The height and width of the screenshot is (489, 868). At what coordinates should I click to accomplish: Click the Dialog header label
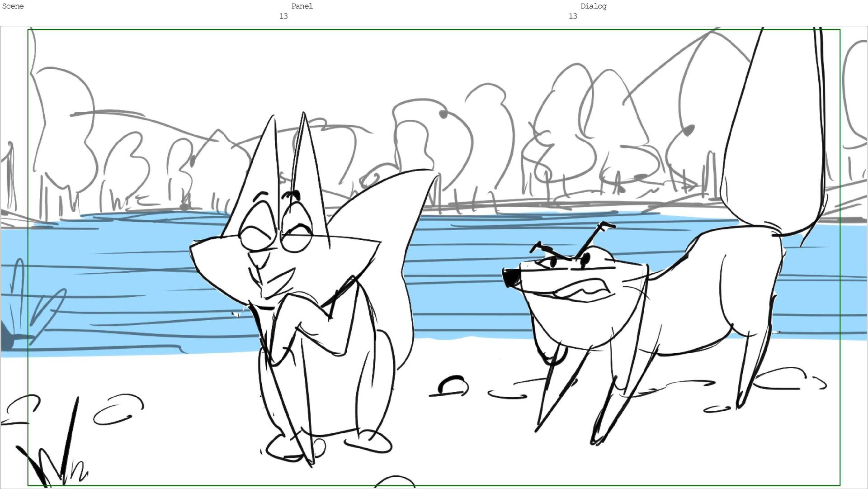pos(593,6)
